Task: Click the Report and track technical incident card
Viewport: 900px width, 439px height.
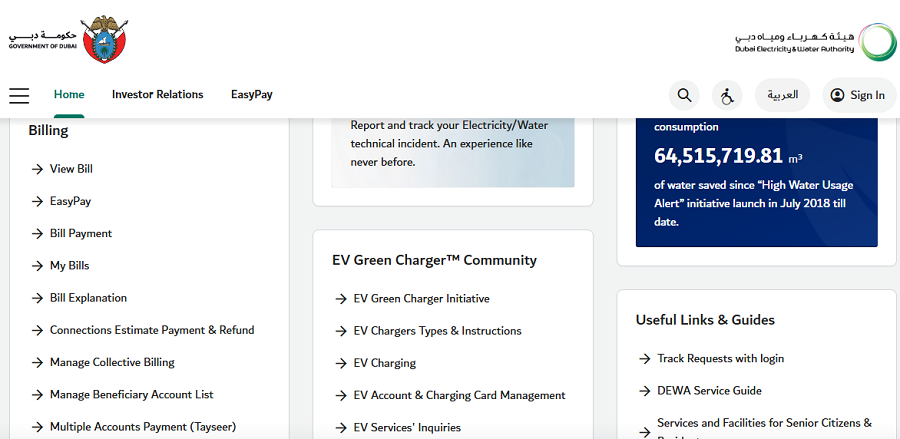Action: (x=453, y=152)
